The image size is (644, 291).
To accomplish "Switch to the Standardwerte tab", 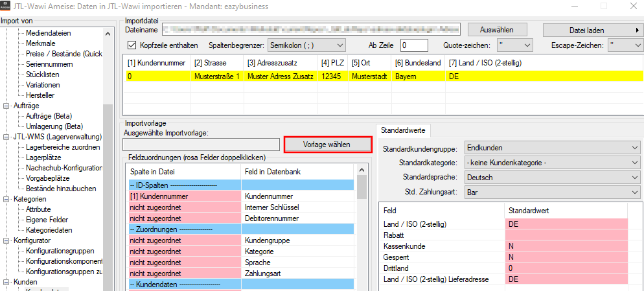I will pyautogui.click(x=403, y=131).
